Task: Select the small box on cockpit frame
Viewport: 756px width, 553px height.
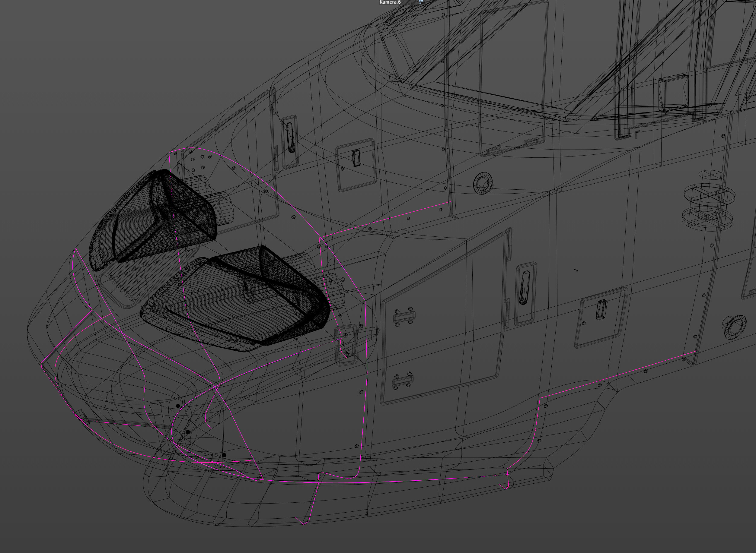Action: 673,93
